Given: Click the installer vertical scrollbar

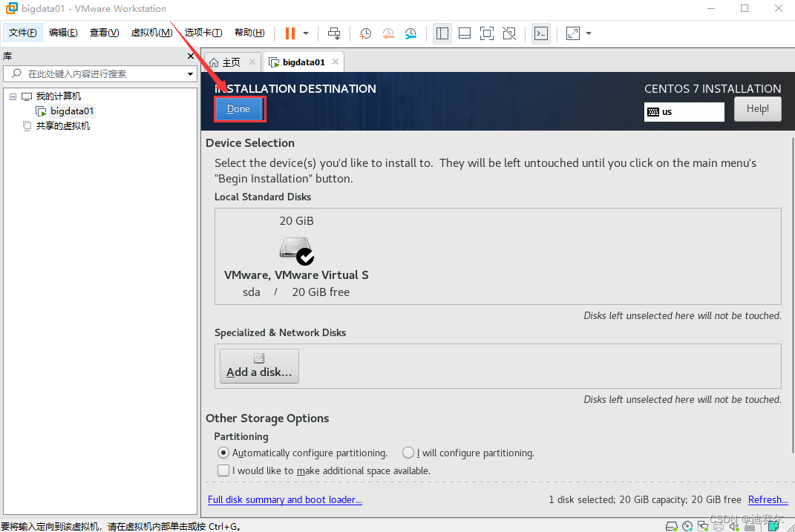Looking at the screenshot, I should [793, 294].
